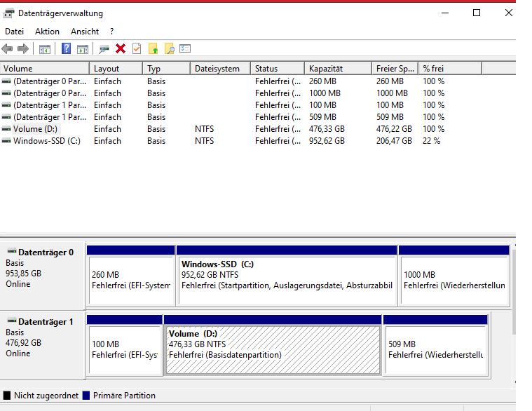
Task: Select Windows-SSD (C:) row in volume list
Action: (47, 141)
